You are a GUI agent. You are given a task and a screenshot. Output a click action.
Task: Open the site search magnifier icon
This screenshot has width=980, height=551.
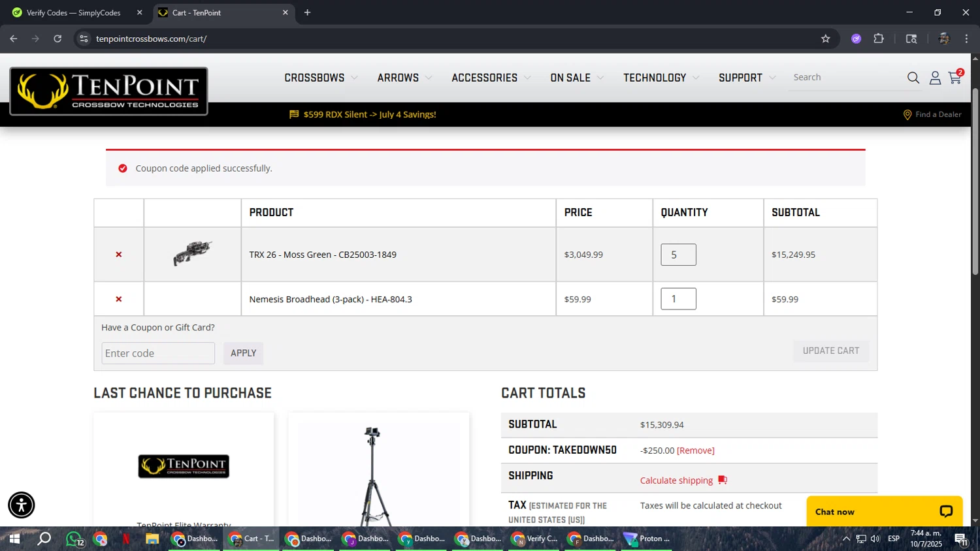point(913,78)
